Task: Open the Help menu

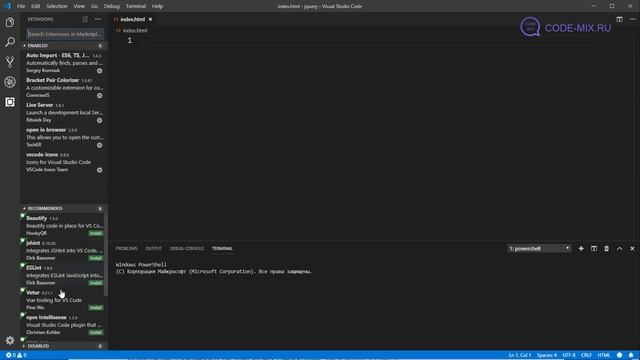Action: tap(157, 6)
